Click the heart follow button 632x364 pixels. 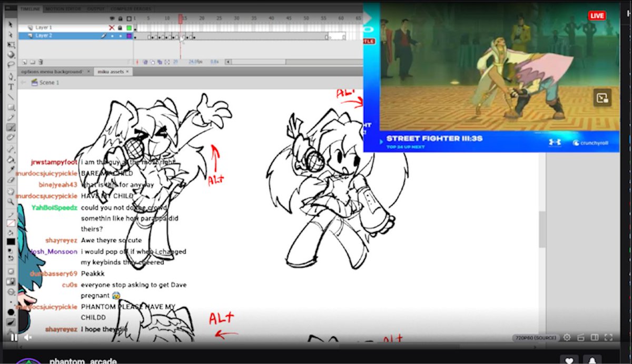(x=569, y=360)
